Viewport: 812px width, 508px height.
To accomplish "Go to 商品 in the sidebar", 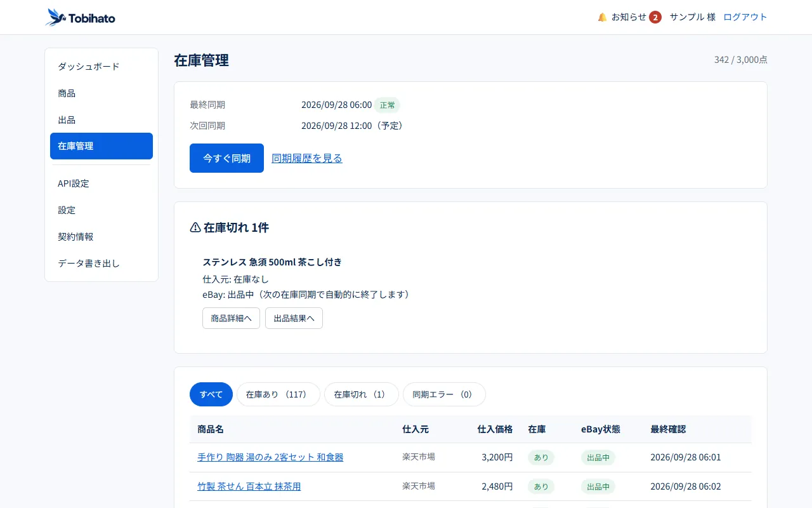I will (x=101, y=93).
